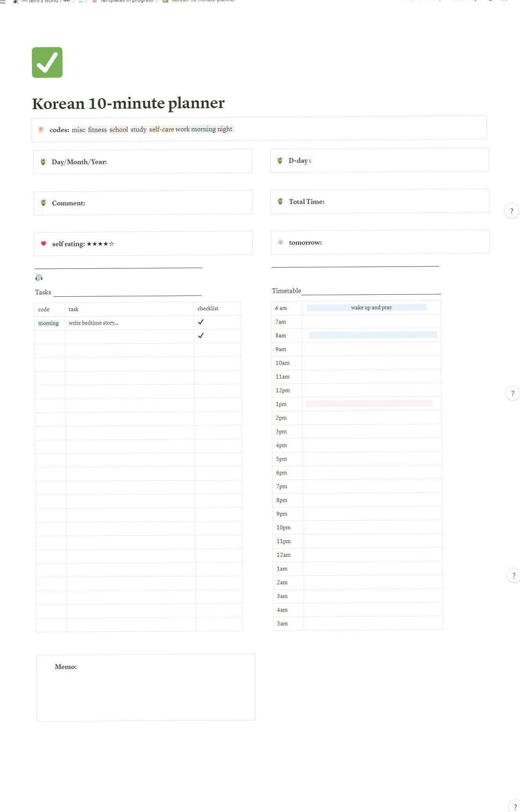Viewport: 520px width, 812px height.
Task: Click the 9am timetable row label
Action: (281, 349)
